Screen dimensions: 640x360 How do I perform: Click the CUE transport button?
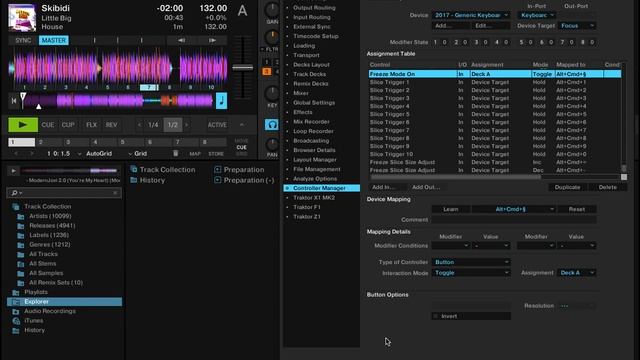pos(48,125)
